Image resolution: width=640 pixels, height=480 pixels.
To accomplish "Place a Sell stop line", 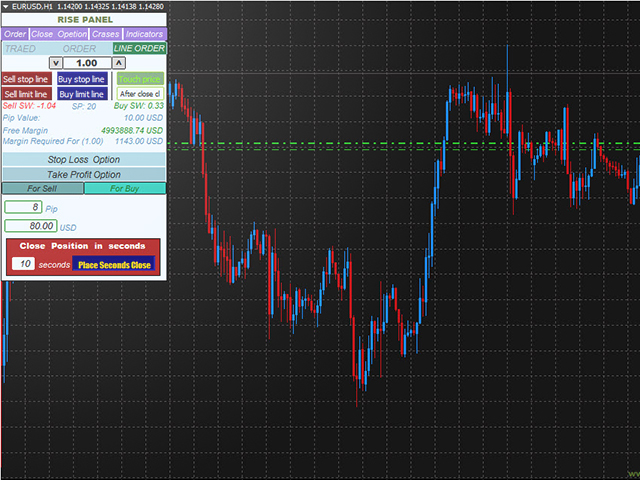I will pos(27,79).
